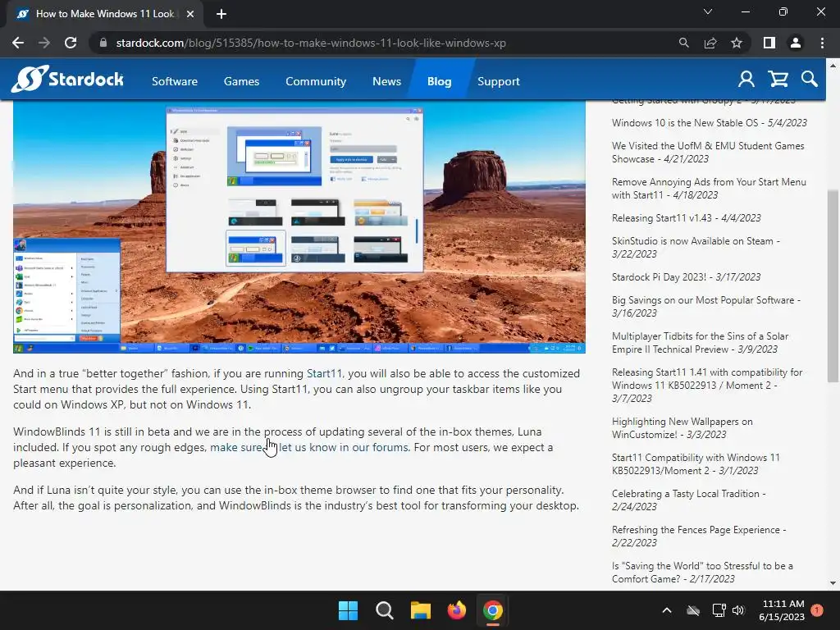Open Releasing Start11 1.41 compatibility post
Viewport: 840px width, 630px height.
[707, 386]
